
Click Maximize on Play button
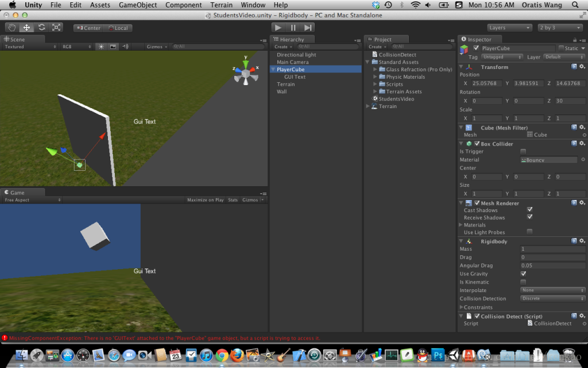click(x=205, y=200)
